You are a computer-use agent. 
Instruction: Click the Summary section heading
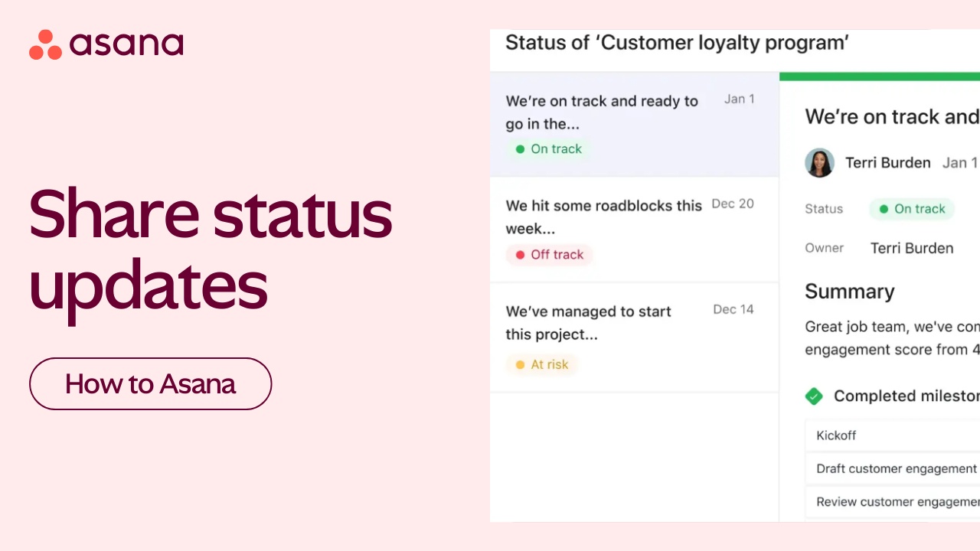pos(849,292)
